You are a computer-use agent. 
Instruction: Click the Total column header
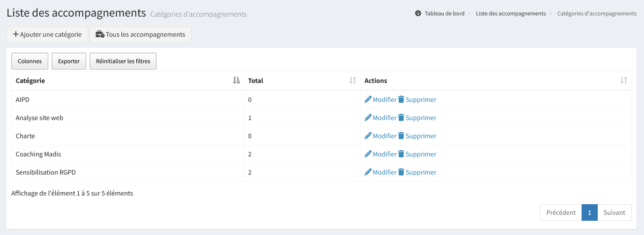[x=302, y=81]
